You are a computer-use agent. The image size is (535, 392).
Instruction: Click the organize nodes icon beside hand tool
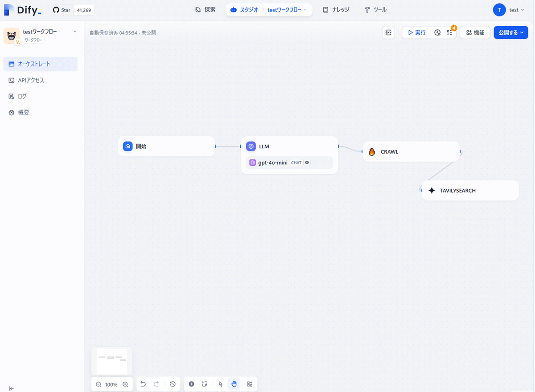[249, 384]
